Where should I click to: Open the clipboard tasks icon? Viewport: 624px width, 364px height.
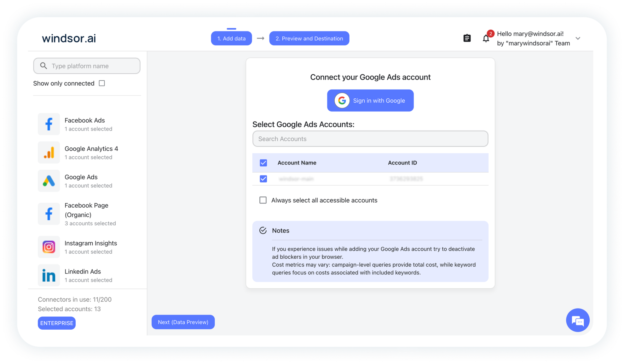(x=467, y=38)
